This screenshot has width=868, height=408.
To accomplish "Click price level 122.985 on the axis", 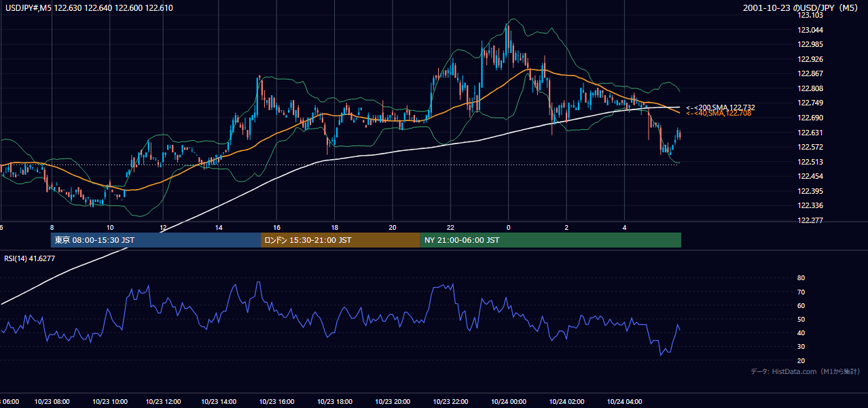I will click(810, 44).
